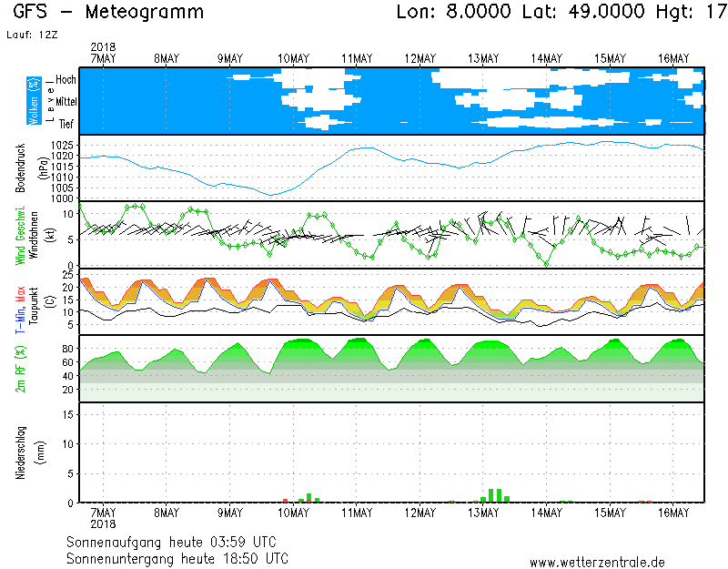Click the tallest green precipitation bar near 13MAY
Image resolution: width=728 pixels, height=569 pixels.
point(491,495)
